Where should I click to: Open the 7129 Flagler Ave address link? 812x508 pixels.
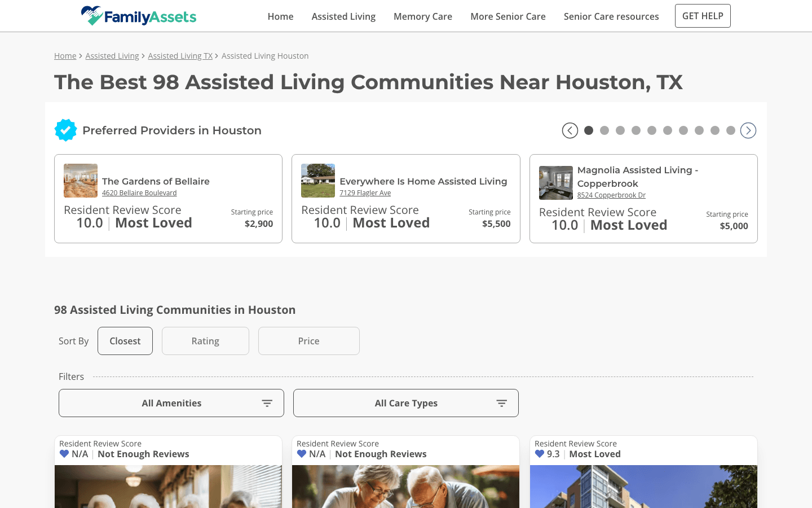click(365, 193)
